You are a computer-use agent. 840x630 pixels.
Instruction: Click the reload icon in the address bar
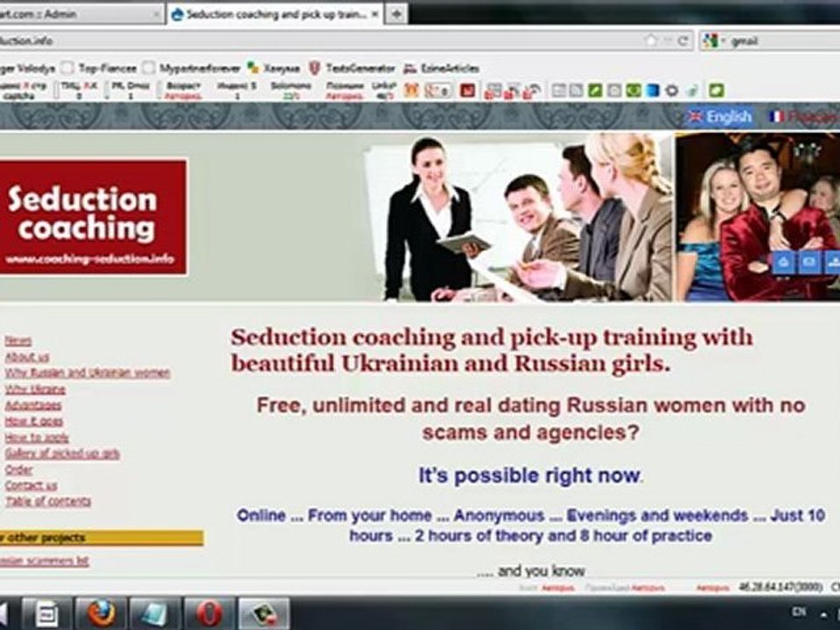pyautogui.click(x=683, y=41)
